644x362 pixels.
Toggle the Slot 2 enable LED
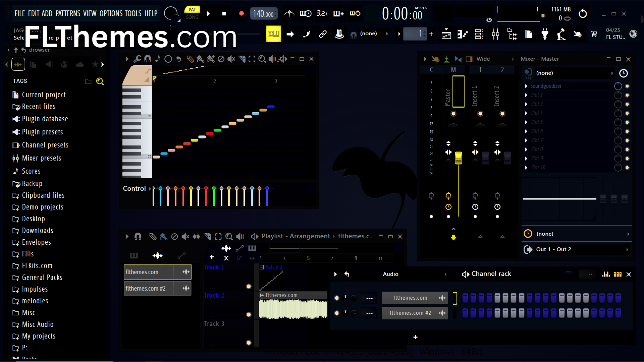tap(627, 95)
